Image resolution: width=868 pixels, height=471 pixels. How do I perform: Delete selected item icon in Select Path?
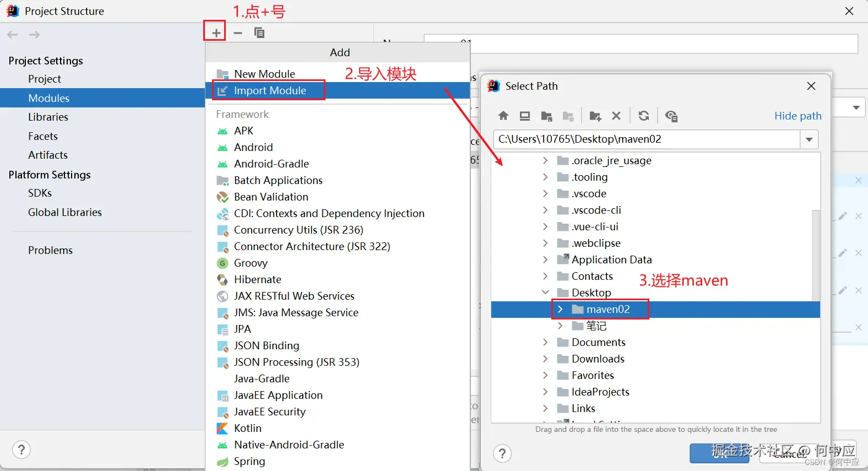[616, 116]
